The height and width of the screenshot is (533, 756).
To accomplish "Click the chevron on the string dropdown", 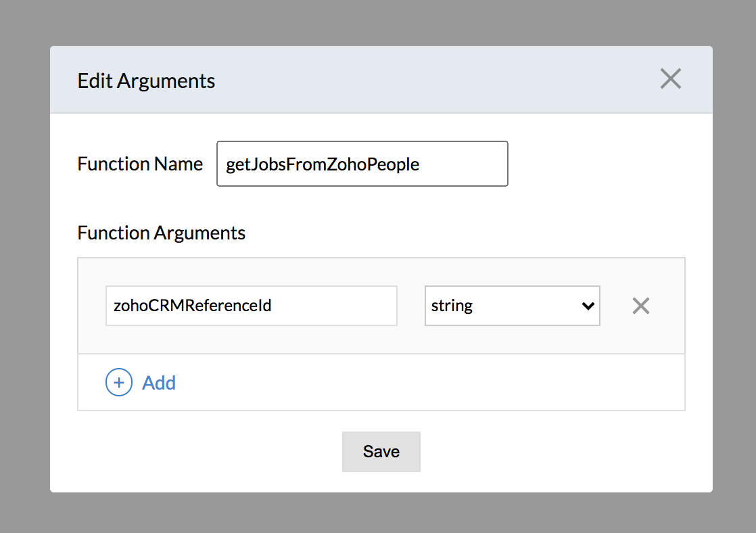I will point(587,306).
